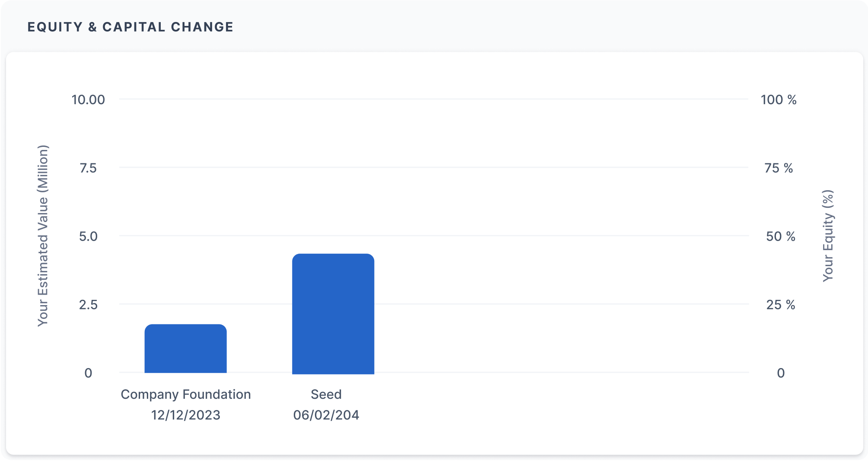The image size is (868, 461).
Task: Click the 5.0 left axis tick
Action: coord(88,236)
